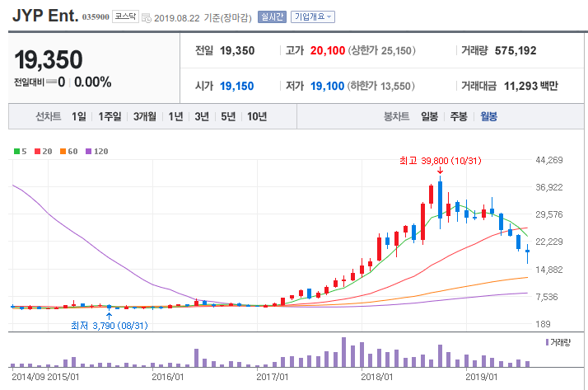Click the current price 19,350 headline
This screenshot has width=588, height=390.
[x=49, y=59]
